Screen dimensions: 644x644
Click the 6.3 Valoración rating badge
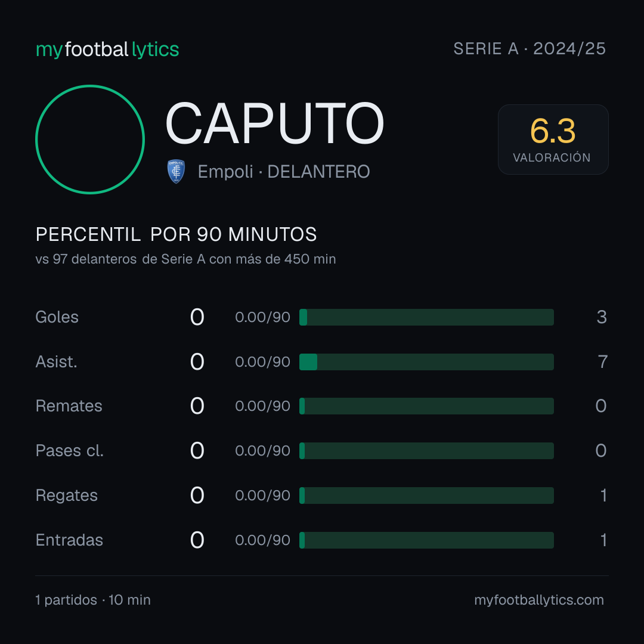click(553, 139)
